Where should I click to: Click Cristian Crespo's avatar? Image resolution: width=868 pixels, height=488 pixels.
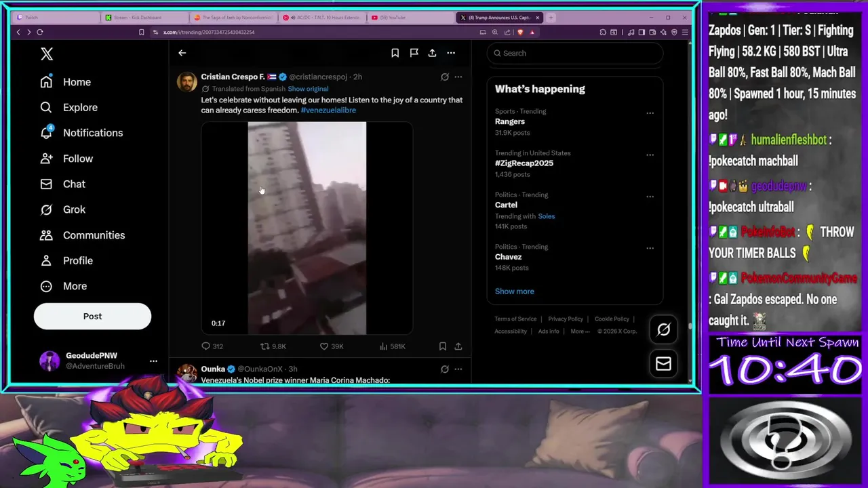(x=187, y=81)
